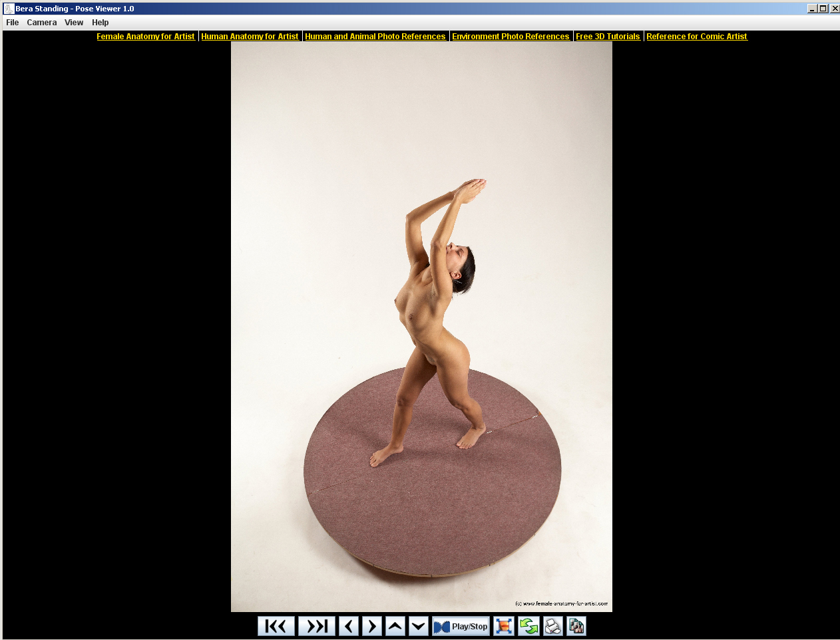Open the File menu
The height and width of the screenshot is (640, 840).
(x=13, y=23)
